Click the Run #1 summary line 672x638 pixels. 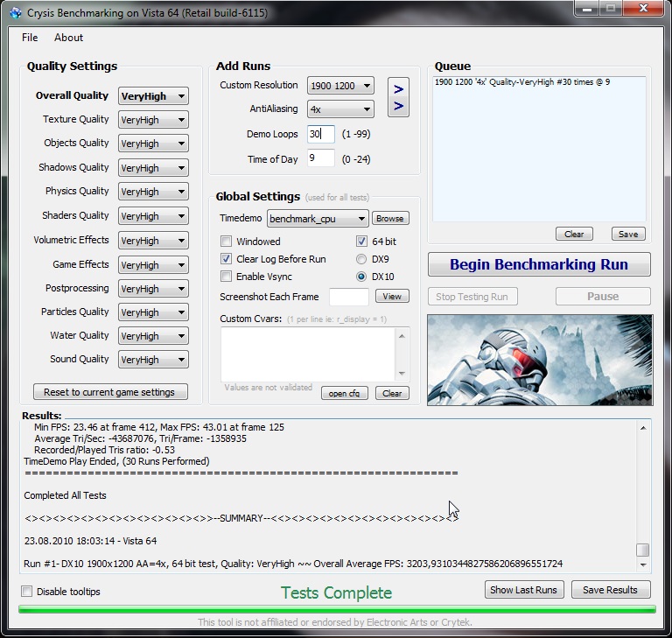pos(293,564)
